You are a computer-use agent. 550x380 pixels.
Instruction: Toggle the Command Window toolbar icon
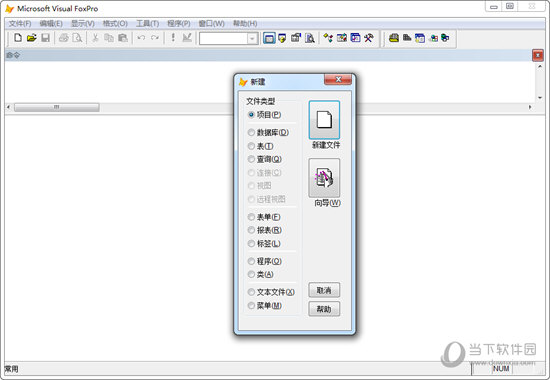point(269,38)
